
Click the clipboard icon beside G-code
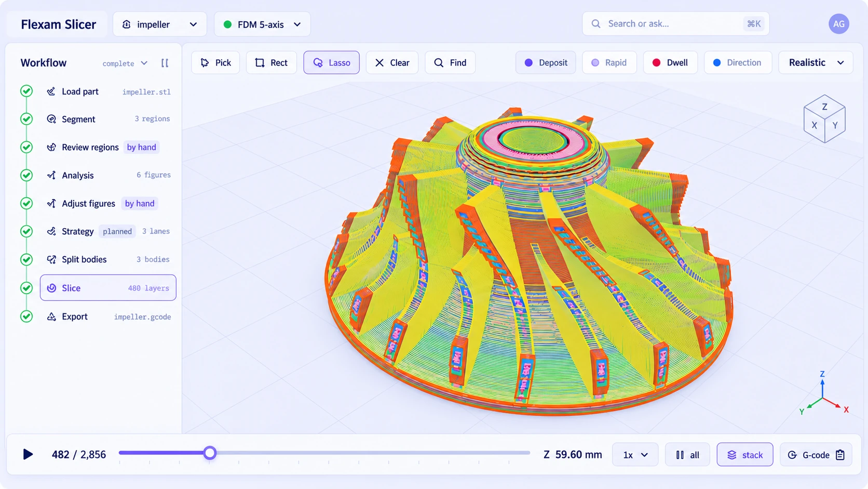(840, 455)
